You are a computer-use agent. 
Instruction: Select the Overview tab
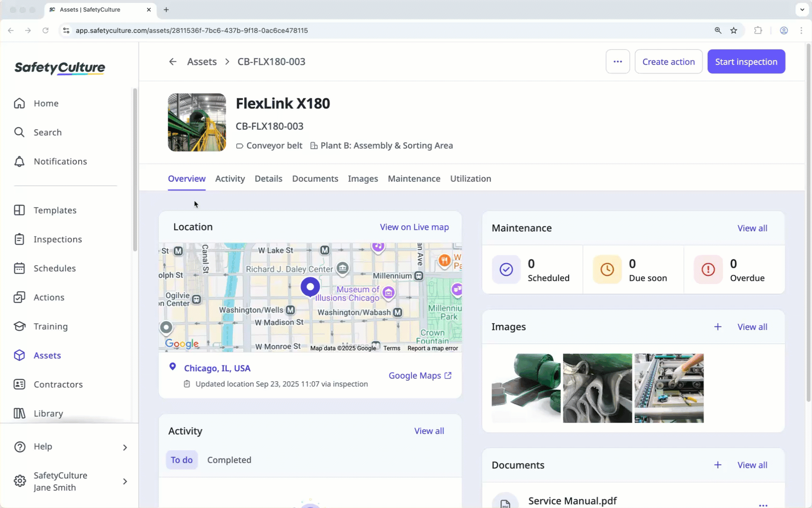(187, 179)
